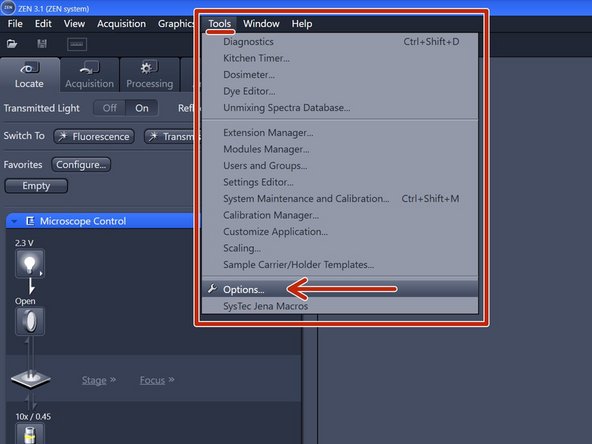
Task: Open the Settings Editor
Action: [340, 182]
